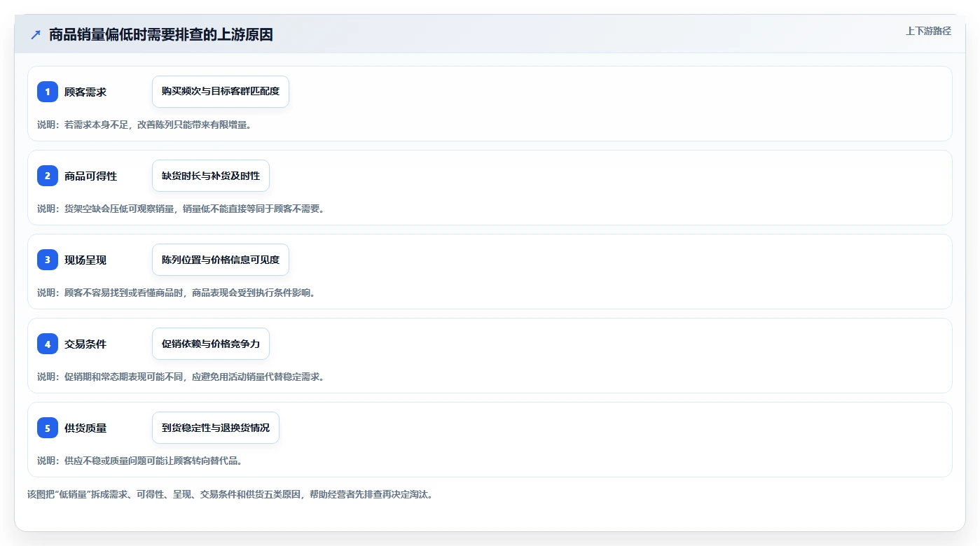
Task: Select the 商品可得性 heading
Action: coord(90,176)
